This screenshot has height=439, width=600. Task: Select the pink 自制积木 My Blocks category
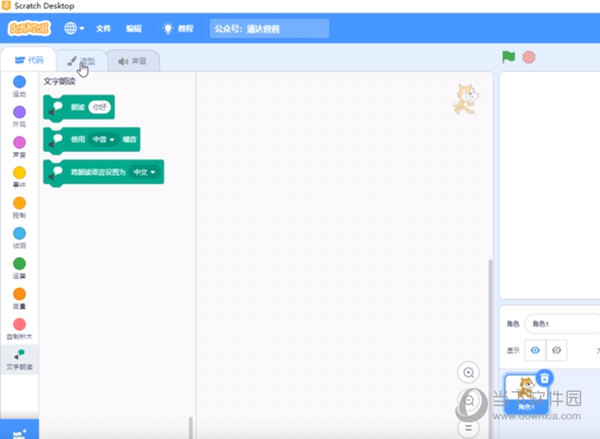[x=20, y=329]
